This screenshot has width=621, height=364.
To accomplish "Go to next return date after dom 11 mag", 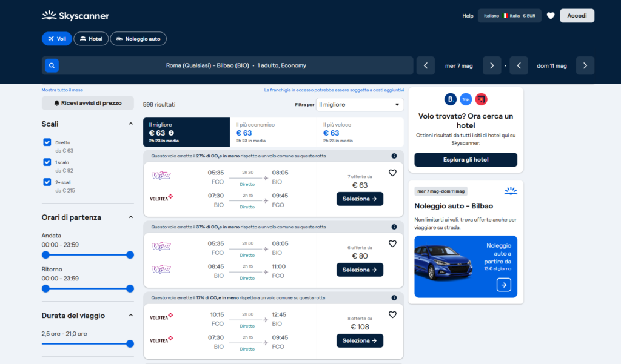I will point(585,65).
